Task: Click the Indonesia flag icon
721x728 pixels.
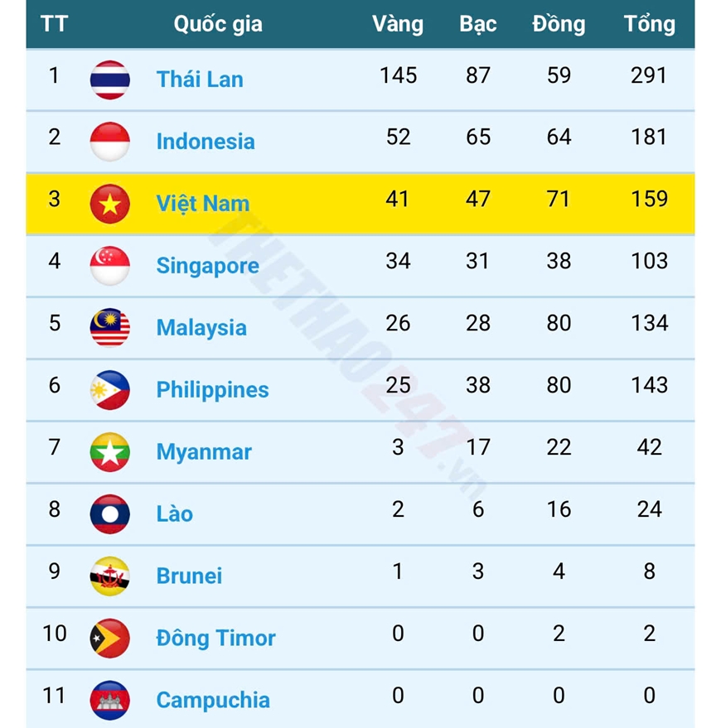Action: coord(109,142)
